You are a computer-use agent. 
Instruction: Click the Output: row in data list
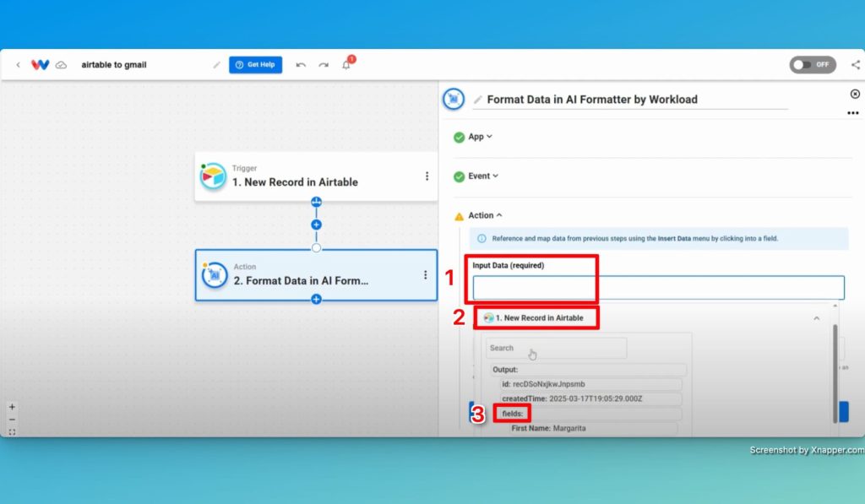point(589,370)
